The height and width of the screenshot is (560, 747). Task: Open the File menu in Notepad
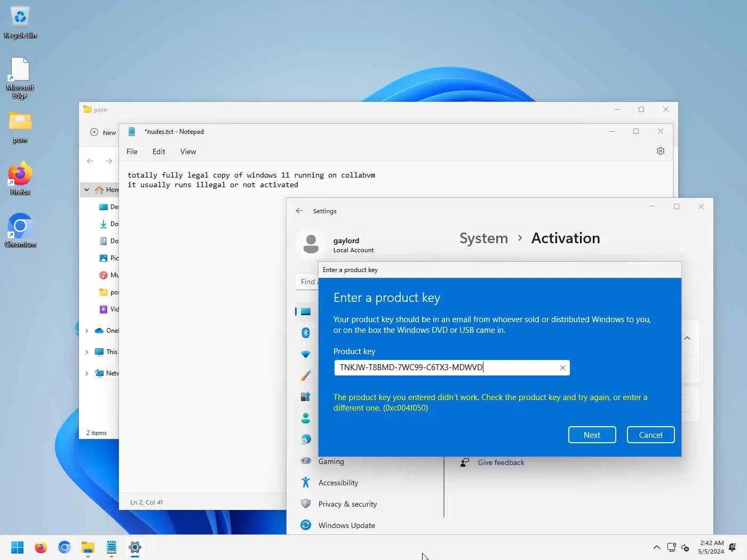pyautogui.click(x=132, y=151)
